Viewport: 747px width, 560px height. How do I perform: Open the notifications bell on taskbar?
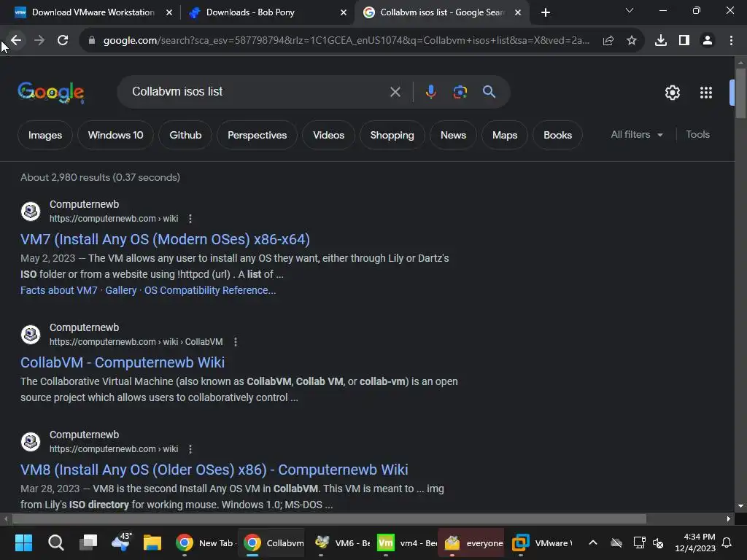(727, 542)
